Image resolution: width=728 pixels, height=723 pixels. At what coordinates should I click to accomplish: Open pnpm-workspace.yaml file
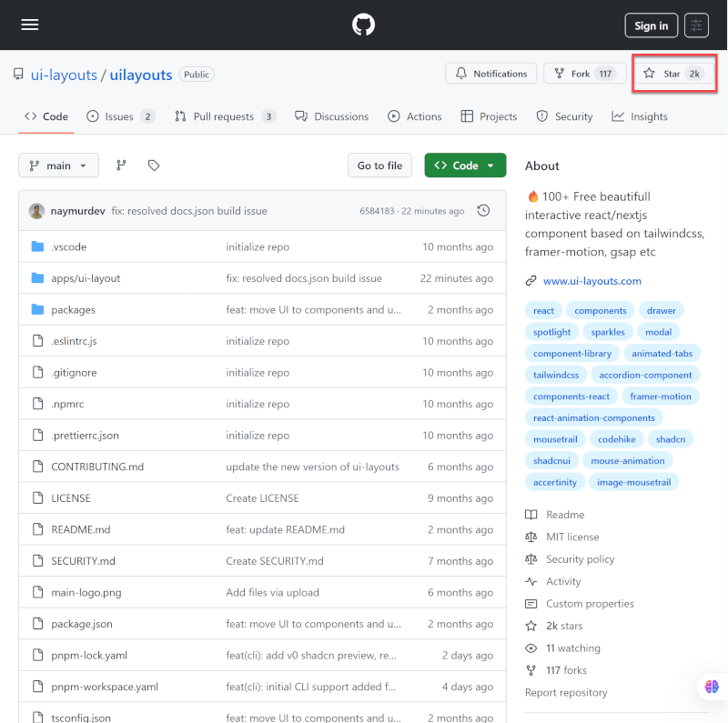coord(105,687)
